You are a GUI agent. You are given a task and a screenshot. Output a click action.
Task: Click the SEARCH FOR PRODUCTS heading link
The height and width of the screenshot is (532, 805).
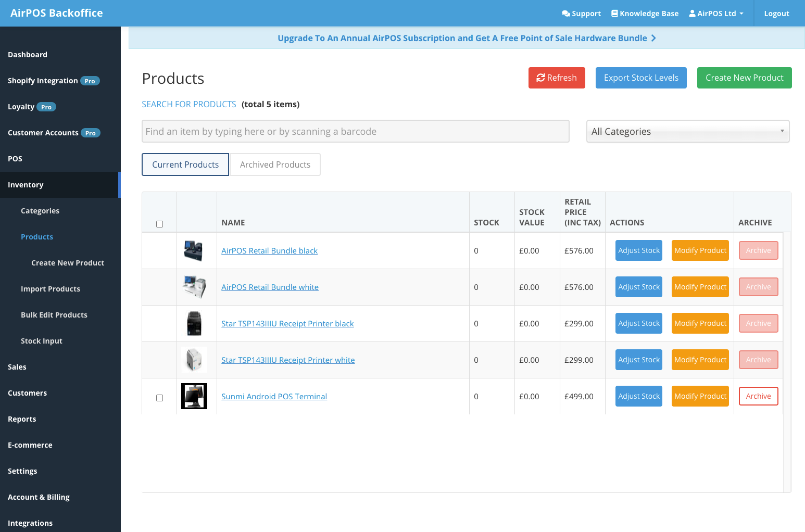pyautogui.click(x=189, y=104)
